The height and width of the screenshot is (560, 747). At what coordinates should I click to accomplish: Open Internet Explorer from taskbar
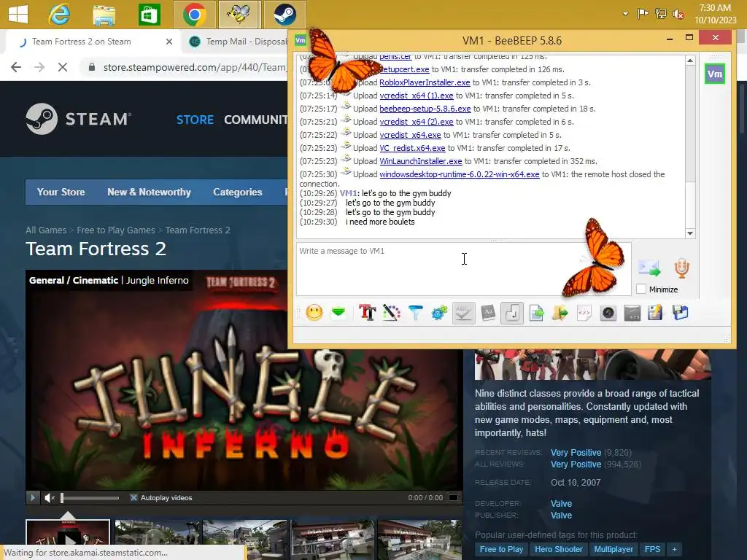tap(59, 15)
